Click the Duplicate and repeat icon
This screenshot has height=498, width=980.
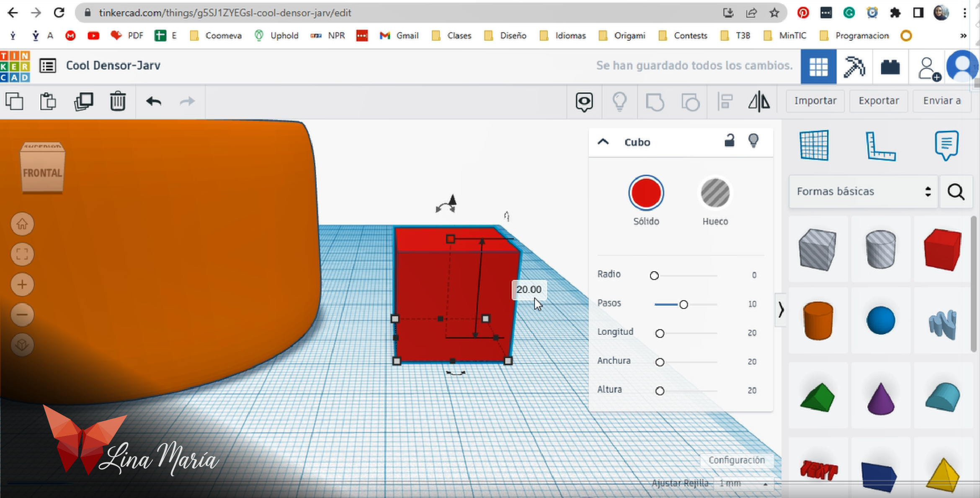(x=83, y=101)
